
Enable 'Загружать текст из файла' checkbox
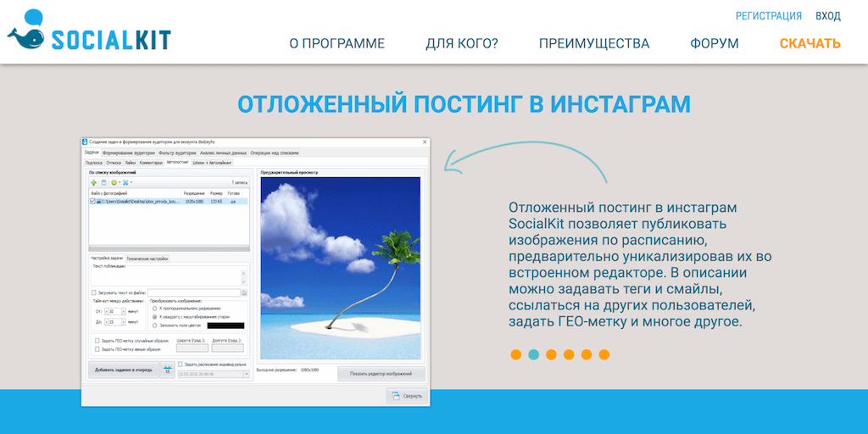[94, 292]
